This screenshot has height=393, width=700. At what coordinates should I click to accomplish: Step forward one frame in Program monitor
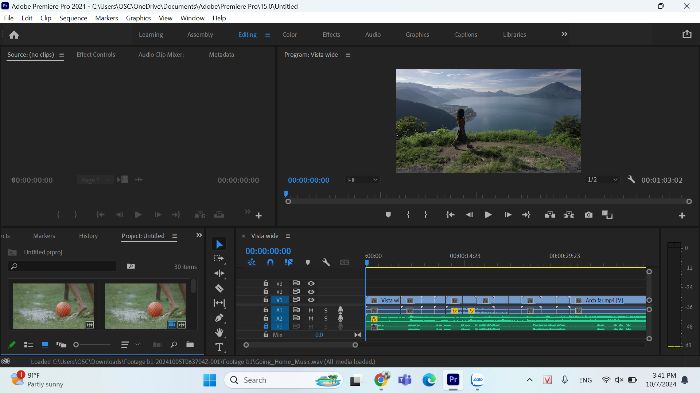[x=508, y=215]
